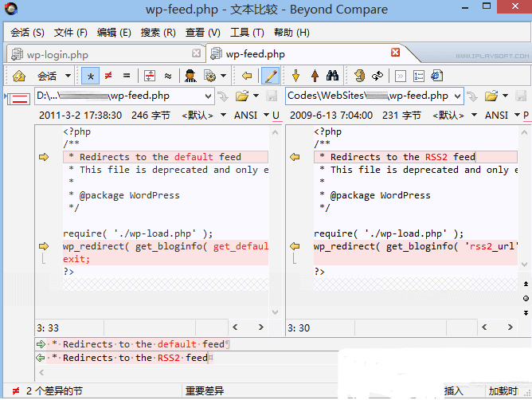Toggle ignore minor differences wavy icon

coord(168,76)
